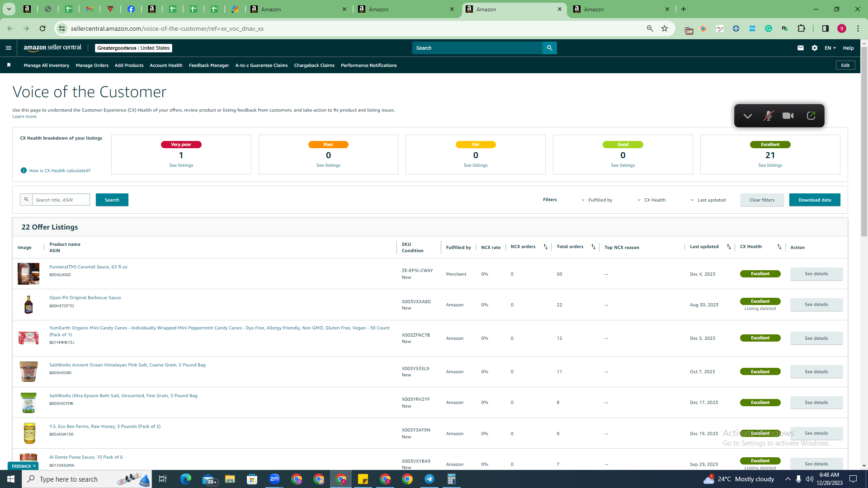Sort by Total orders column
This screenshot has height=488, width=868.
(x=594, y=247)
